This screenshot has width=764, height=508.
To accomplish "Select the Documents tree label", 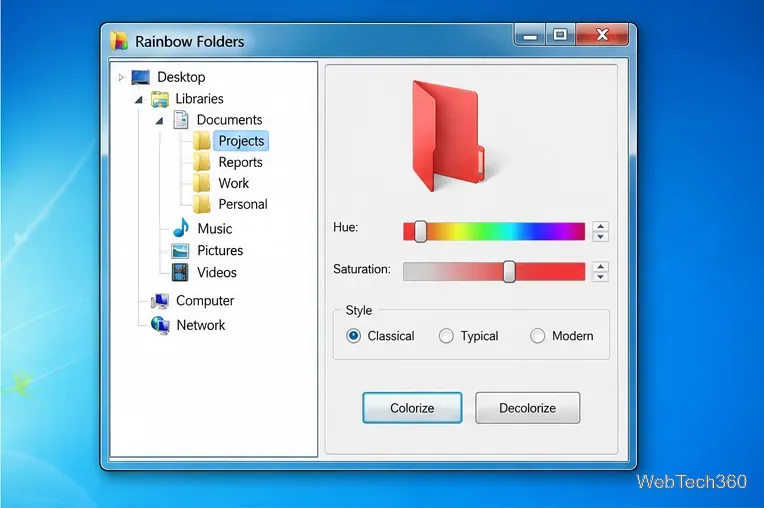I will click(x=229, y=120).
